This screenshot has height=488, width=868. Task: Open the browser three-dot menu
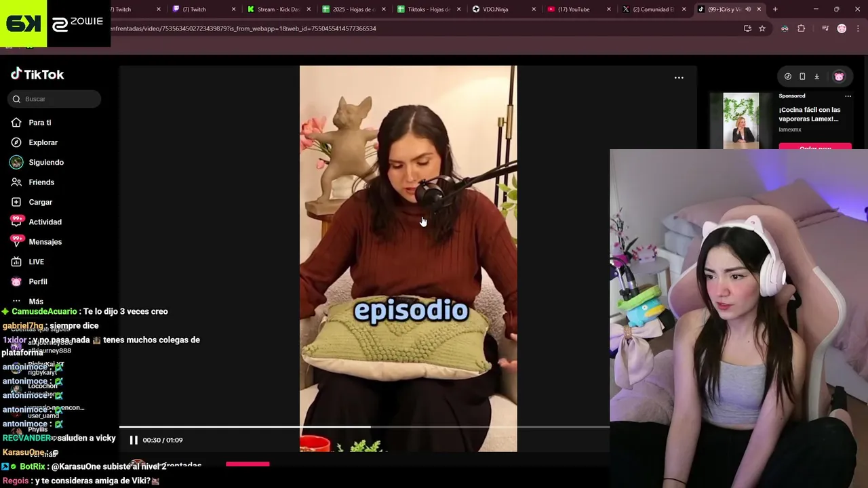[x=858, y=28]
